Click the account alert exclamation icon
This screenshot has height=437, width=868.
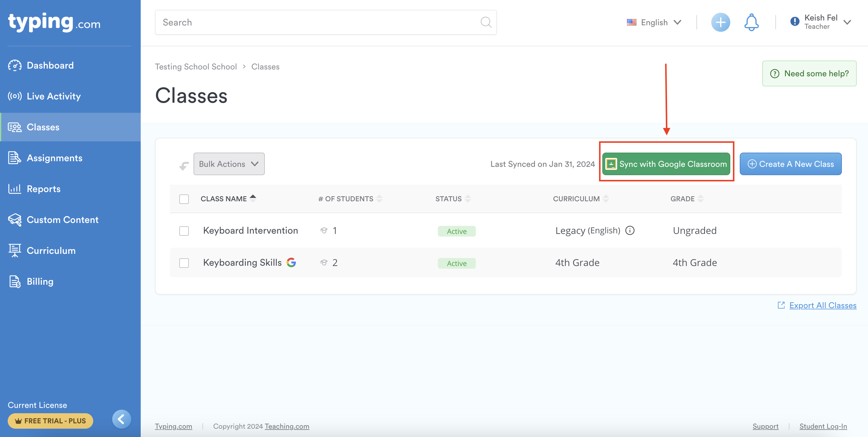794,22
